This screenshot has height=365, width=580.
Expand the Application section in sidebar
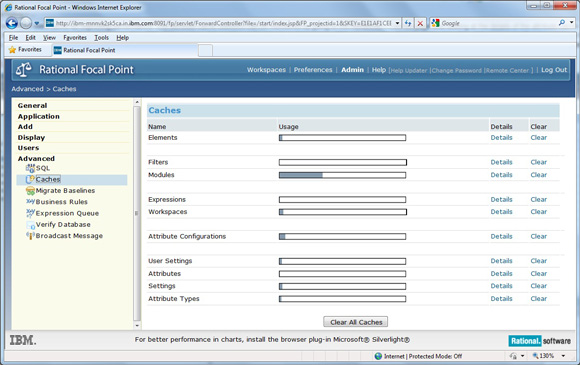tap(38, 116)
